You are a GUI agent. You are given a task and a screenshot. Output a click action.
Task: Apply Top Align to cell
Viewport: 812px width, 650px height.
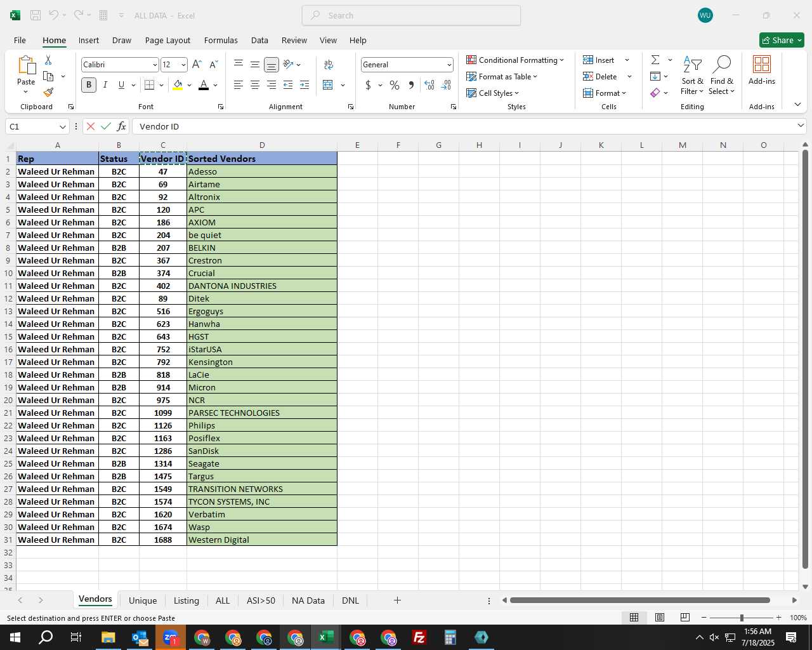pos(239,64)
